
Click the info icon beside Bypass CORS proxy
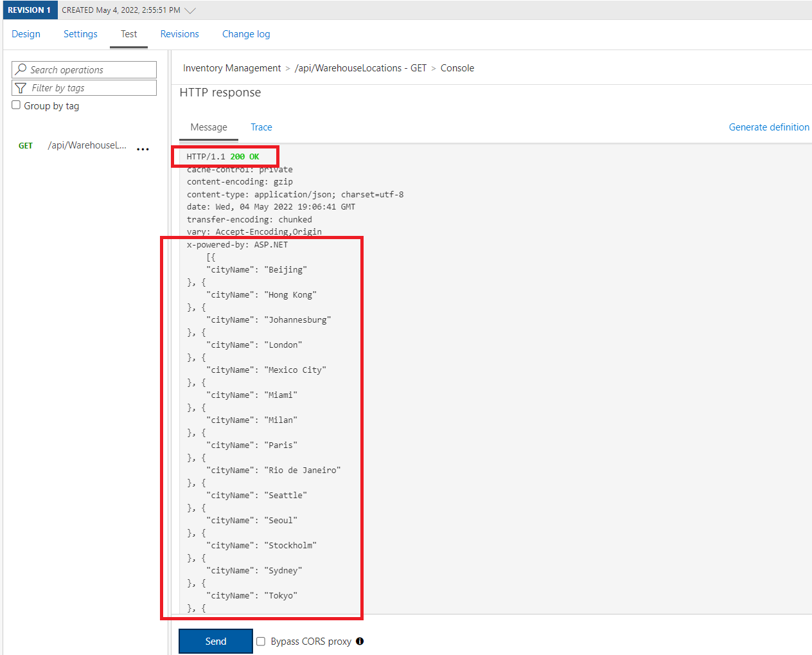(x=359, y=642)
